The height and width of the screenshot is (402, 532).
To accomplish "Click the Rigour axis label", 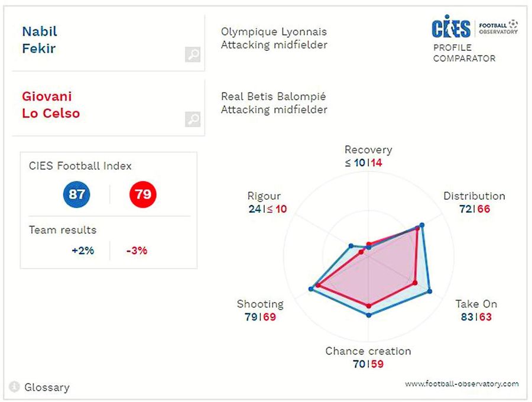I will pos(264,196).
